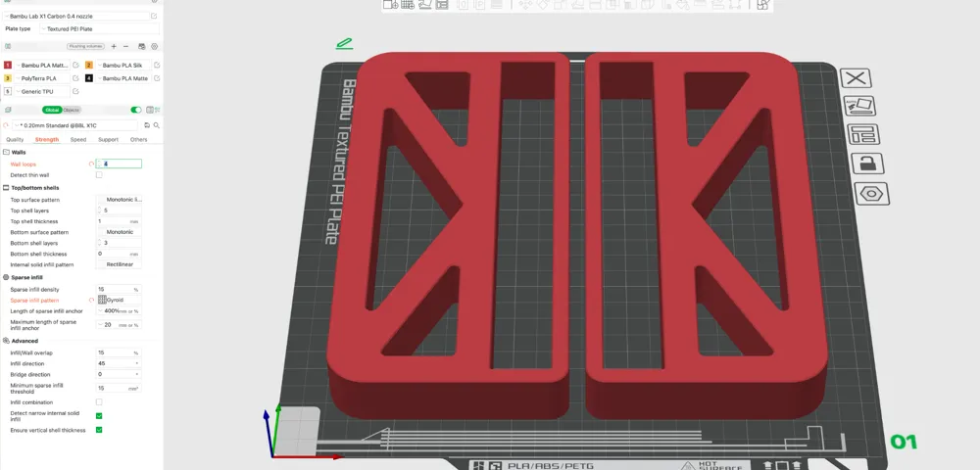Edit the Bambu Lab X1 Carbon printer preset
980x470 pixels.
click(155, 16)
